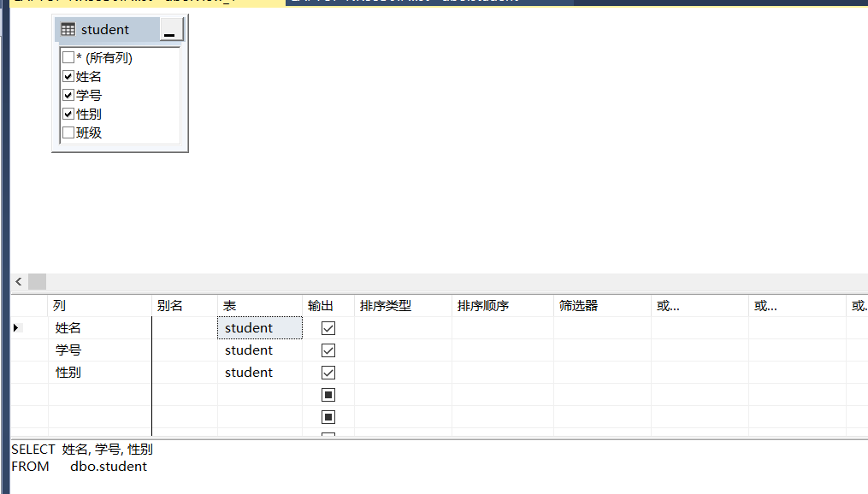
Task: Click the 表 column header
Action: tap(260, 305)
